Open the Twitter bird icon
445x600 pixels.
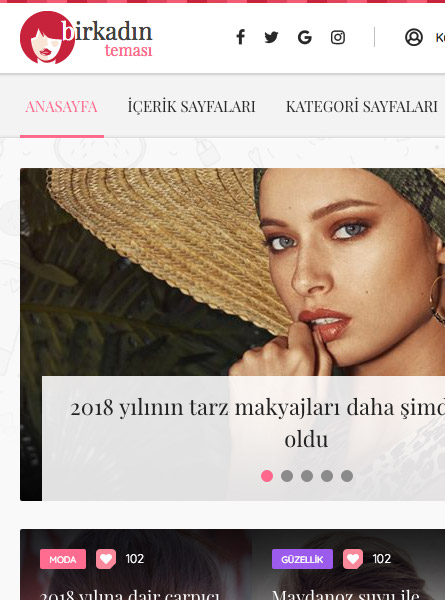[271, 37]
